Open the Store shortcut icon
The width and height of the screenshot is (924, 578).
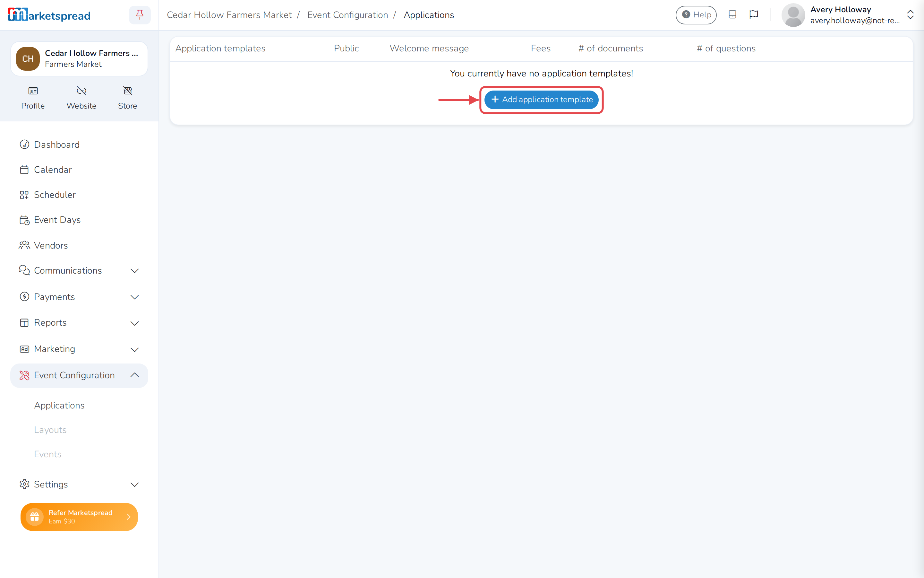pos(127,91)
